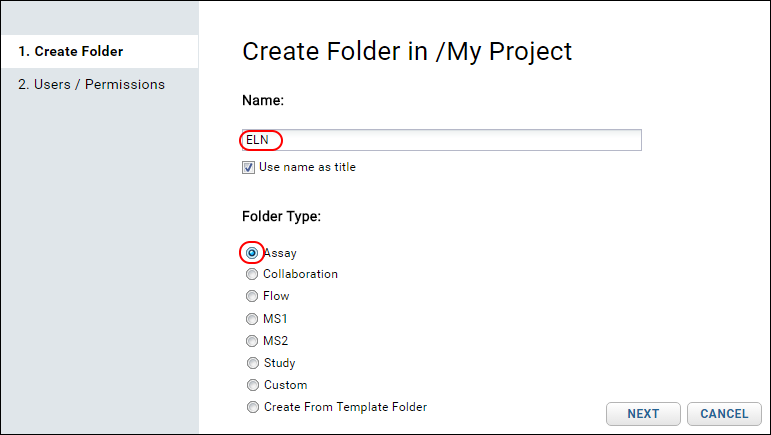Select the Collaboration radio button circle
Viewport: 771px width, 435px height.
pyautogui.click(x=252, y=274)
